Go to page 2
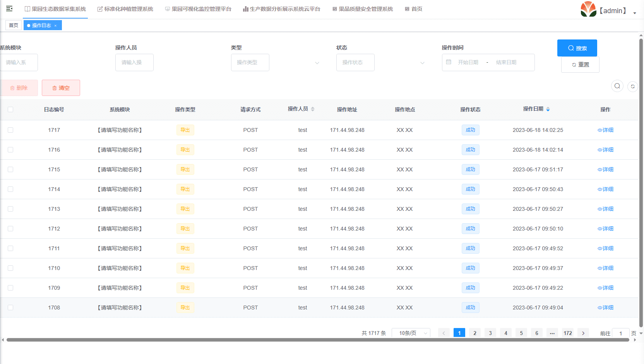 click(475, 333)
